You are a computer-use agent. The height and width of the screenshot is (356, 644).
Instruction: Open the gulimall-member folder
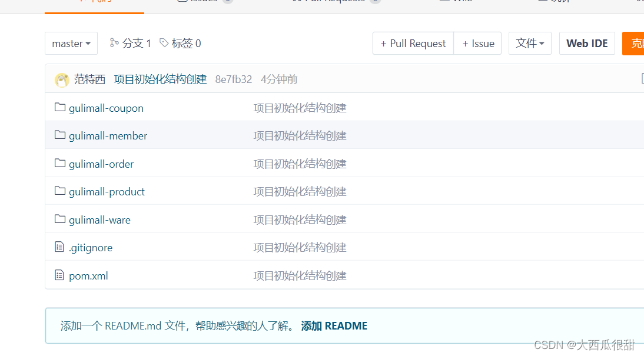pyautogui.click(x=108, y=135)
